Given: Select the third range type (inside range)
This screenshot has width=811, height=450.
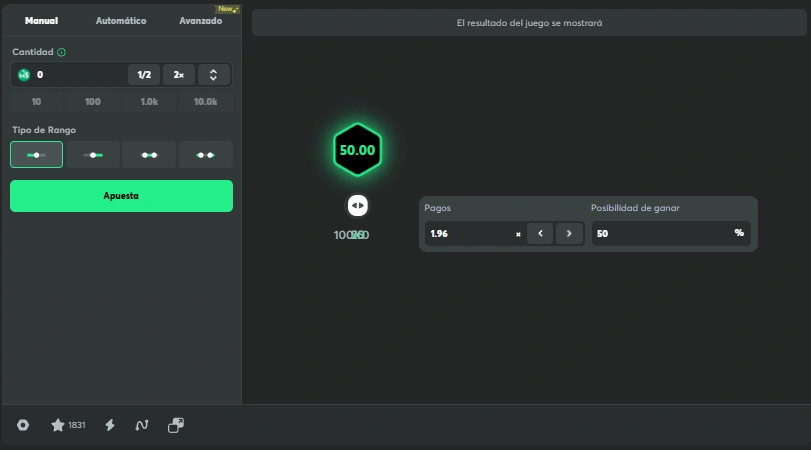Looking at the screenshot, I should click(149, 155).
